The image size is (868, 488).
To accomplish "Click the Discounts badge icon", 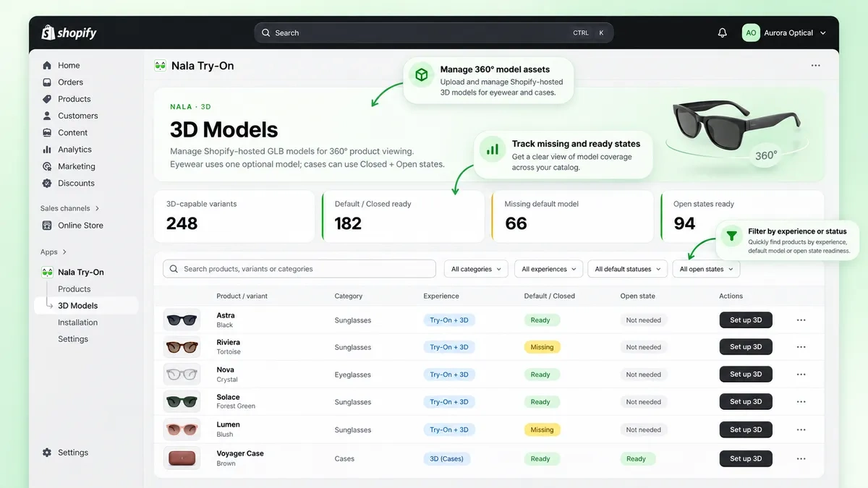I will click(47, 183).
